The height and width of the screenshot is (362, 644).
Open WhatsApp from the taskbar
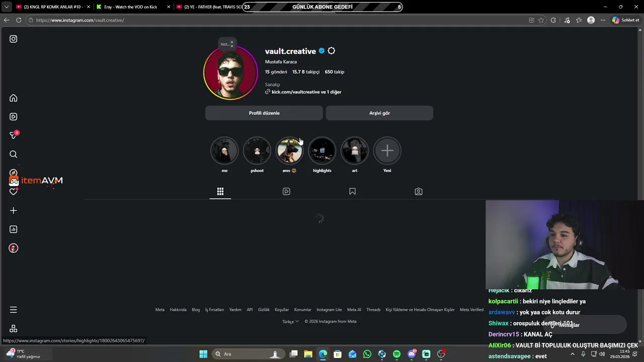point(367,354)
